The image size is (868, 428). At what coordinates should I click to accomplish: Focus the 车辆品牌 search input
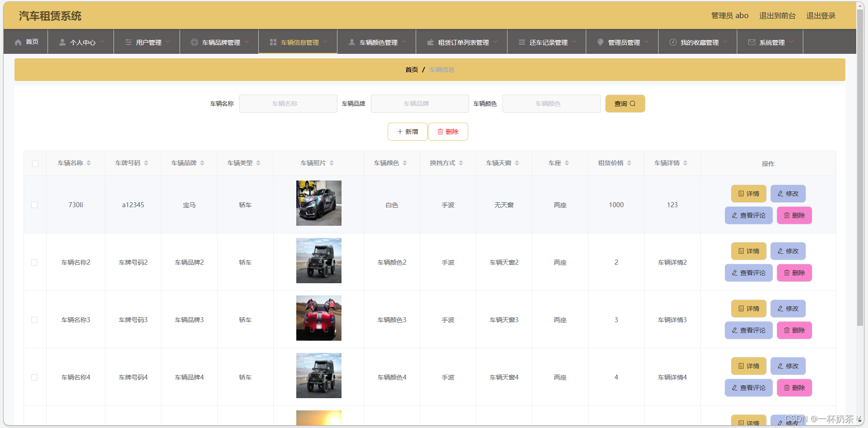click(420, 104)
